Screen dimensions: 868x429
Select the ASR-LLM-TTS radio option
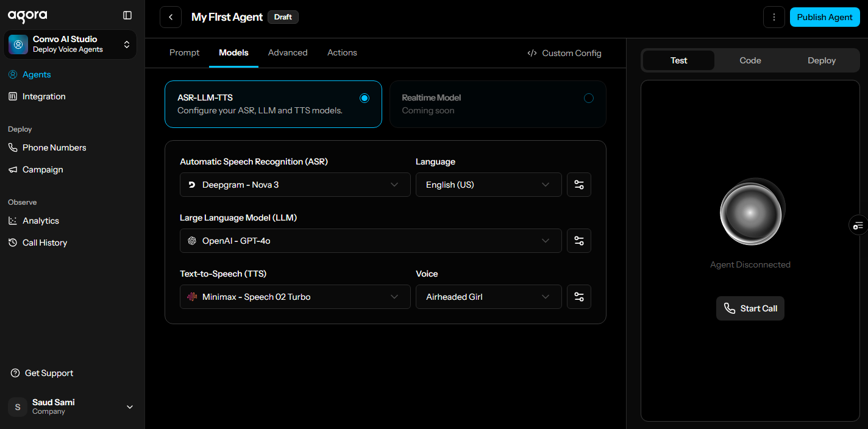(x=365, y=98)
